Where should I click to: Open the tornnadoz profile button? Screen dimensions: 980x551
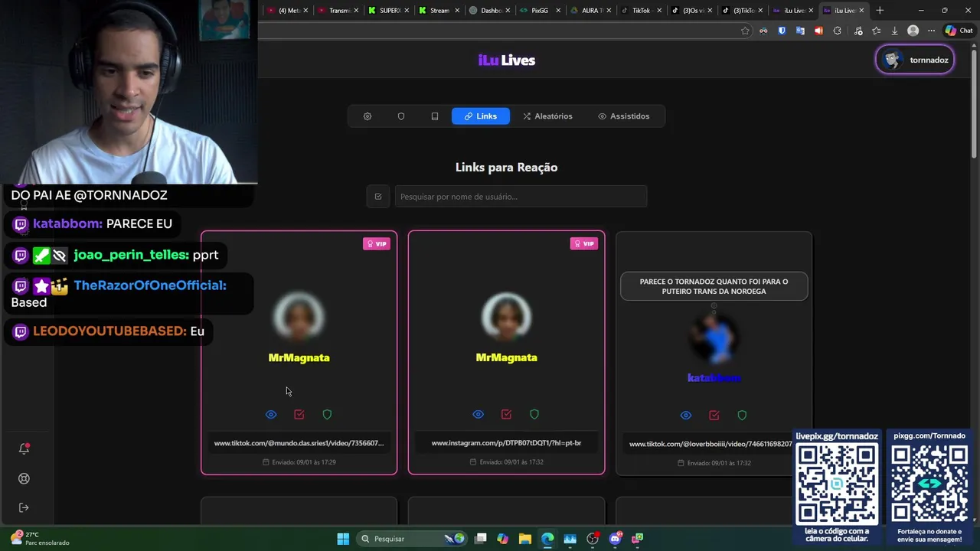point(915,60)
